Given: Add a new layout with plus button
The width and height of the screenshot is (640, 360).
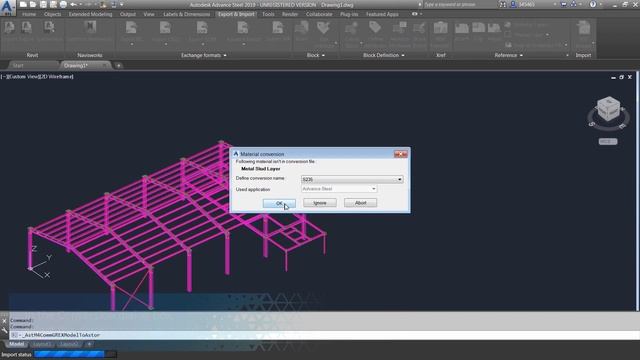Looking at the screenshot, I should tap(89, 344).
